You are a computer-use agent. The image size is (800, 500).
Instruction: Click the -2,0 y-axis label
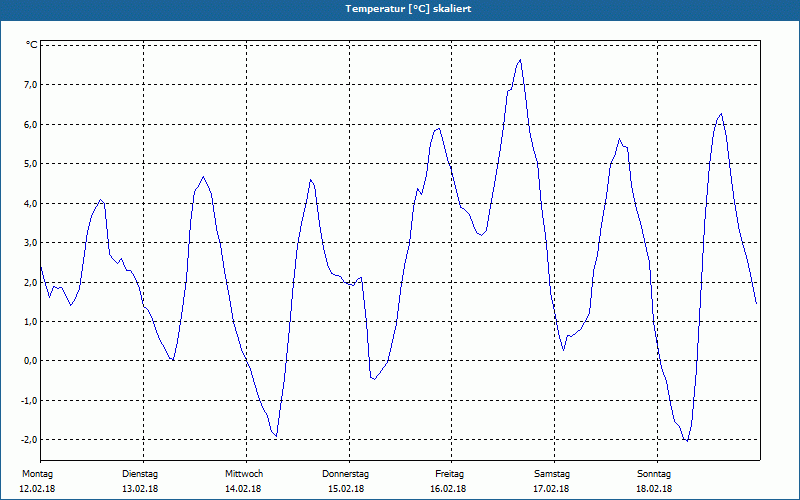29,440
